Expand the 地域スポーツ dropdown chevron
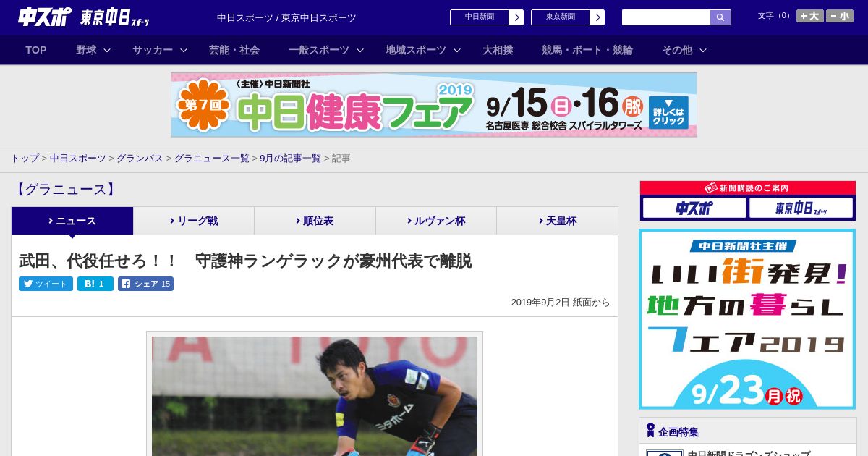 pos(457,51)
